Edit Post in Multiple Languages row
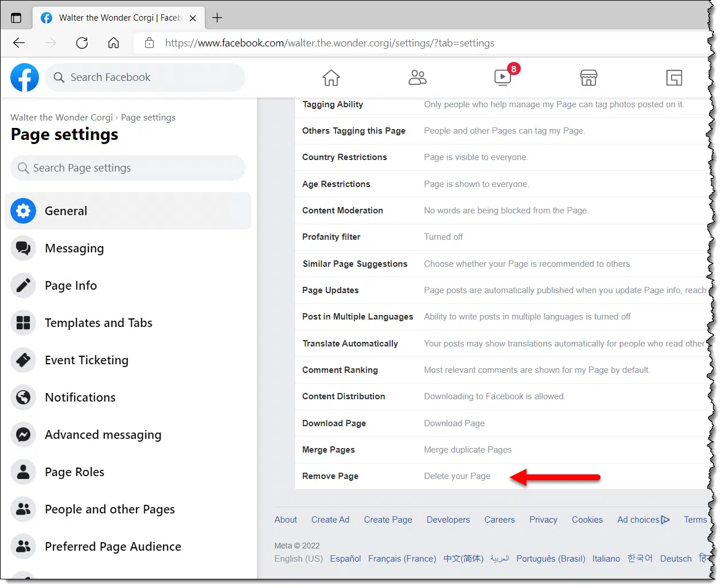 click(x=502, y=317)
